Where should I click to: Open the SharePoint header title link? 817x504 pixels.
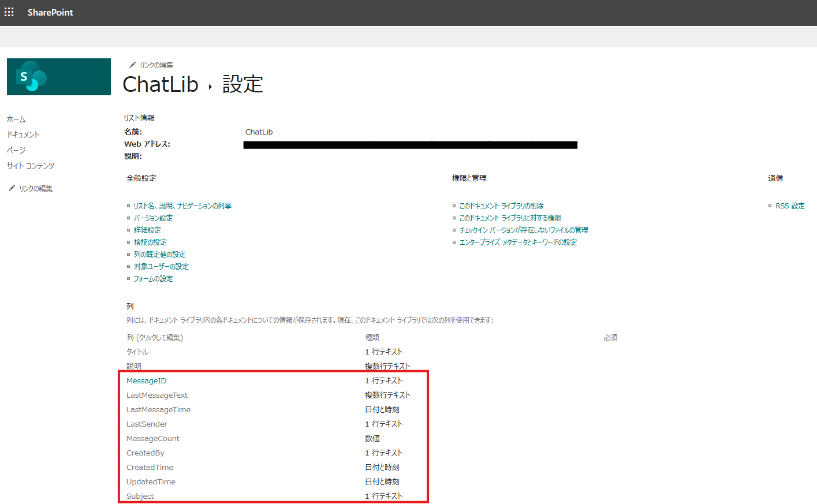click(x=50, y=12)
